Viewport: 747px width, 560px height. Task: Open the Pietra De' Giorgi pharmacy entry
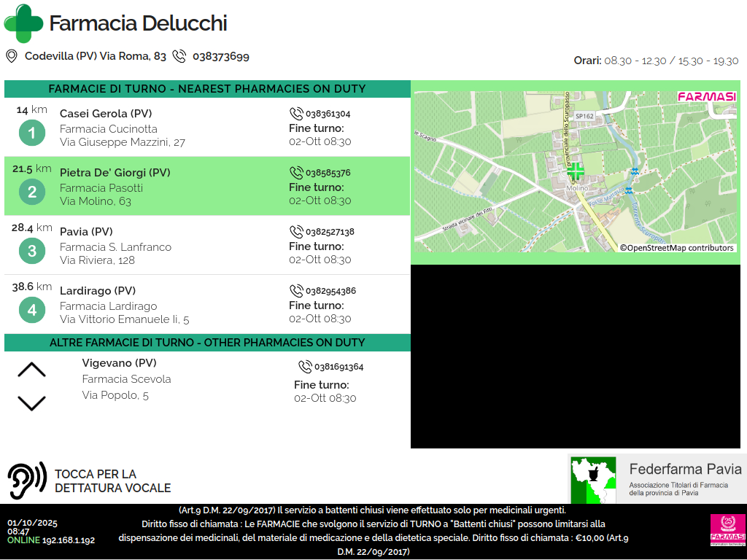(207, 187)
